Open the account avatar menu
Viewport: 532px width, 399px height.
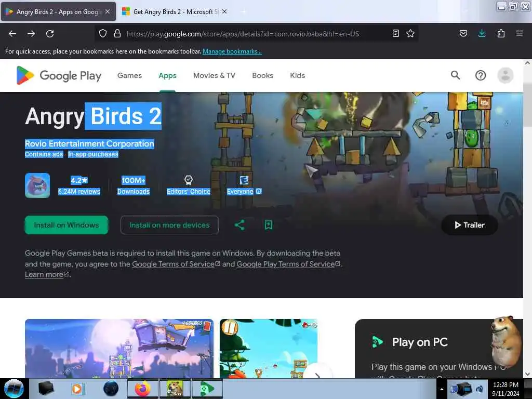click(505, 75)
